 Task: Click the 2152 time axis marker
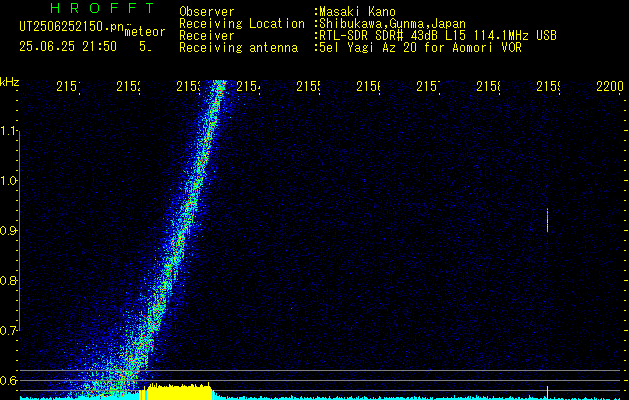click(x=128, y=86)
